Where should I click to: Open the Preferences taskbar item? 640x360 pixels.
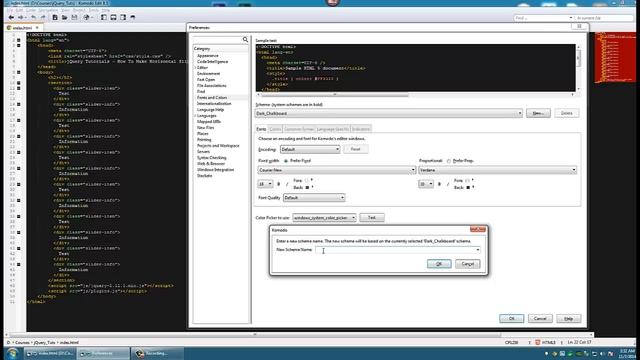103,353
